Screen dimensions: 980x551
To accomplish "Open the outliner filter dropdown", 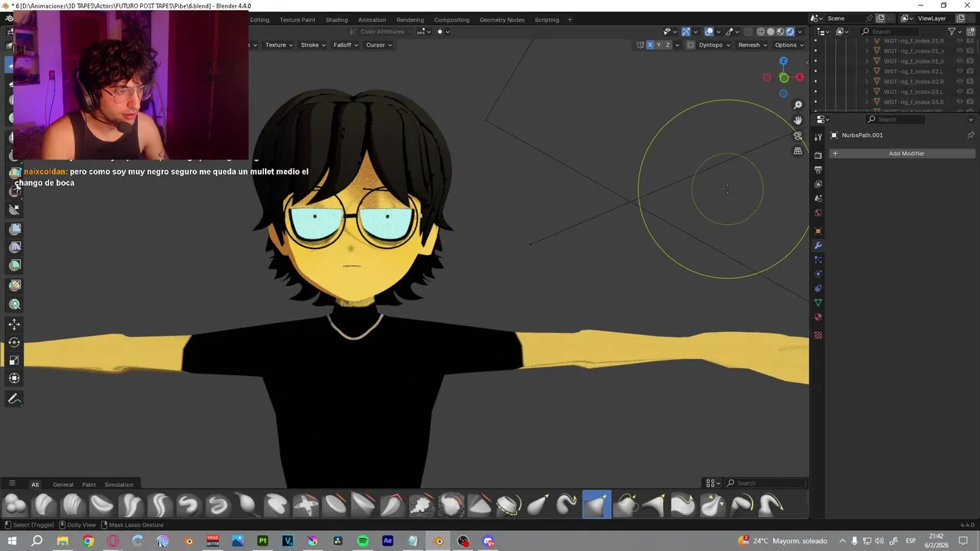I will 955,31.
